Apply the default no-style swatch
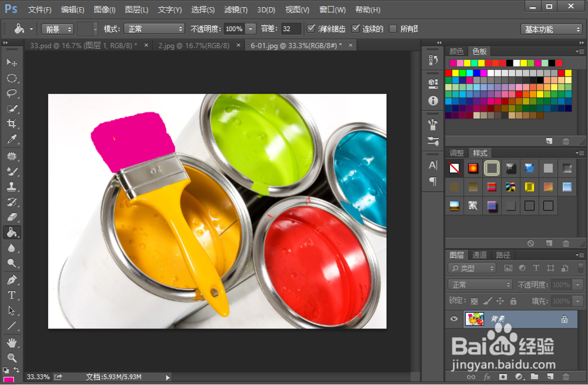This screenshot has height=385, width=588. coord(454,168)
